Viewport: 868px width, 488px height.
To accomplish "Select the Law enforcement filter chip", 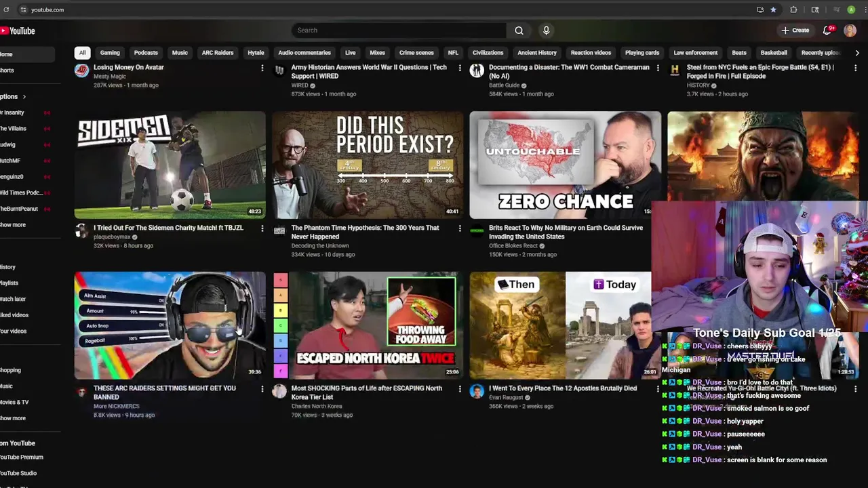I will pyautogui.click(x=696, y=53).
